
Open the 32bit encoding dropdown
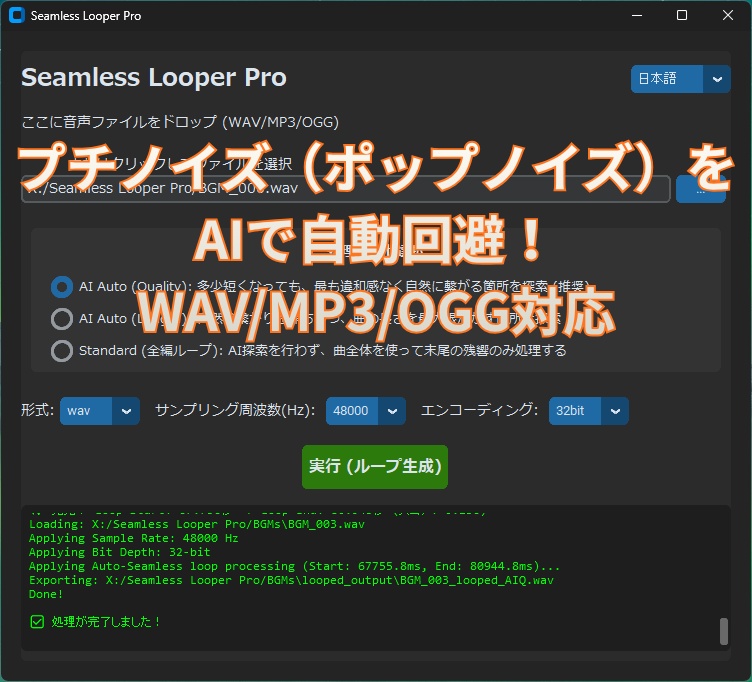tap(588, 411)
